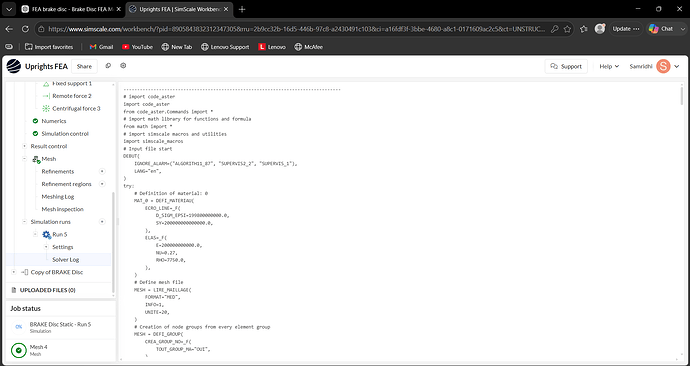Screen dimensions: 690x366
Task: Click the solver log vertical scrollbar
Action: click(682, 96)
